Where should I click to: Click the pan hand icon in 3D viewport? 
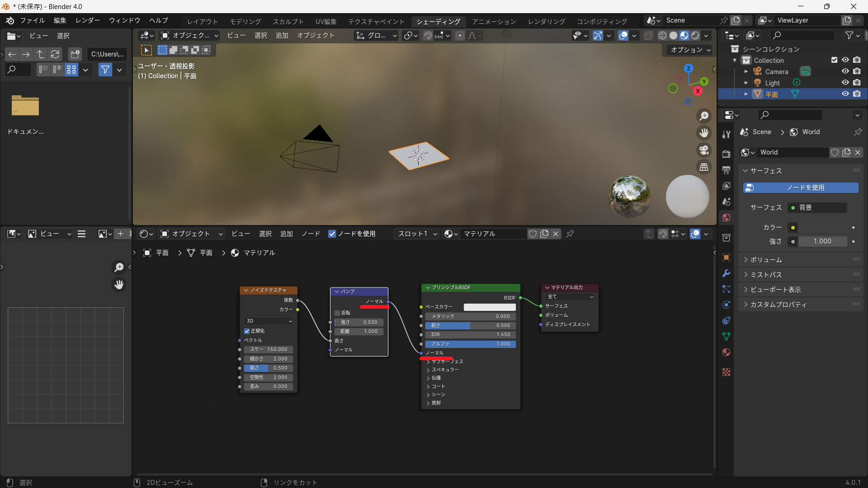(704, 133)
